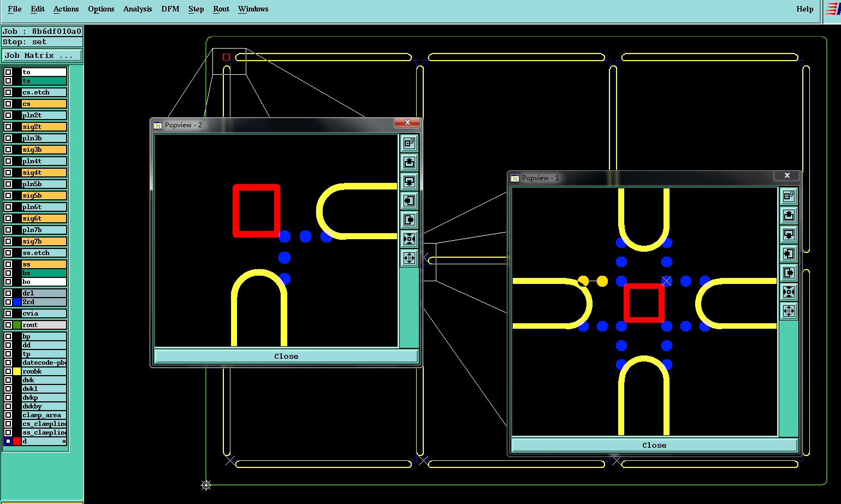The width and height of the screenshot is (841, 504).
Task: Open the Edit menu
Action: (x=38, y=9)
